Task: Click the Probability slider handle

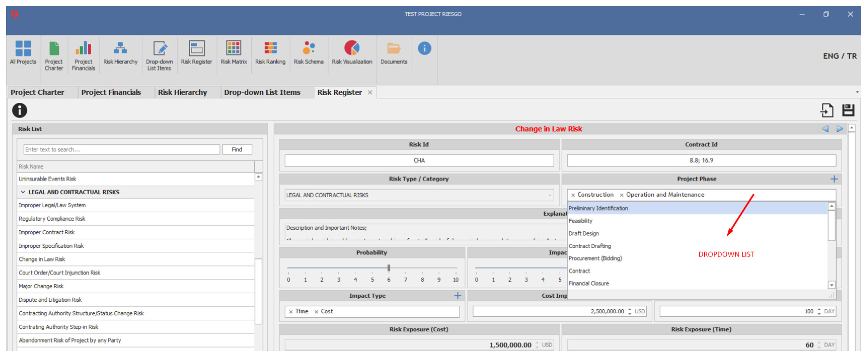Action: [x=388, y=268]
